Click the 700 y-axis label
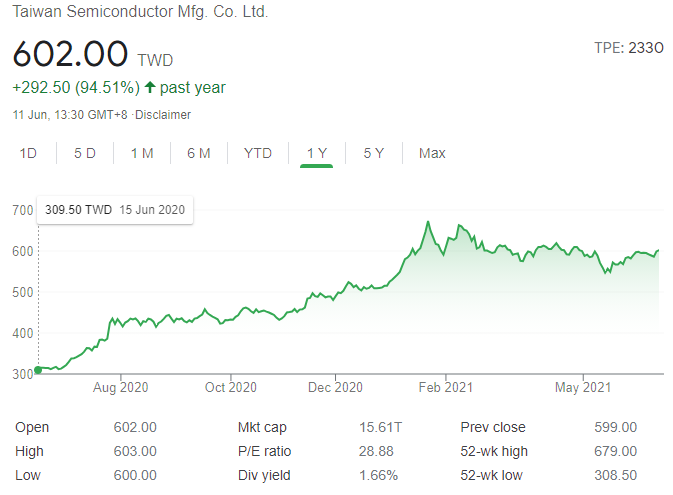The image size is (673, 495). 23,210
